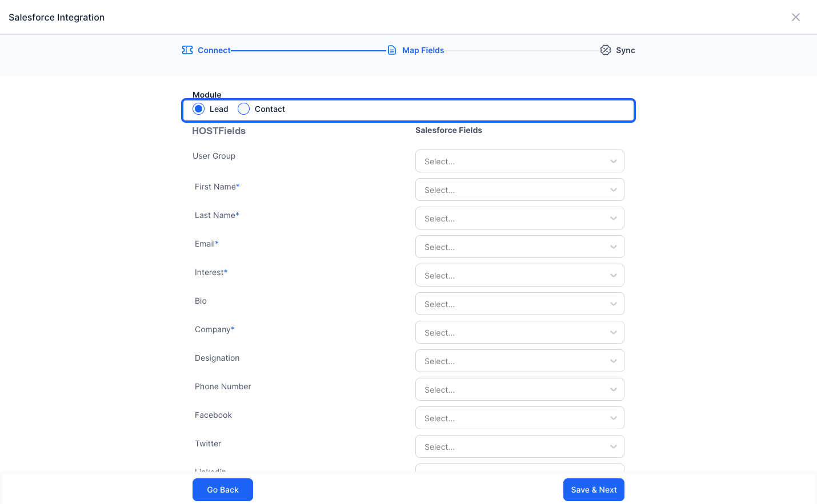This screenshot has width=817, height=504.
Task: Go to the Connect step label
Action: pos(214,50)
